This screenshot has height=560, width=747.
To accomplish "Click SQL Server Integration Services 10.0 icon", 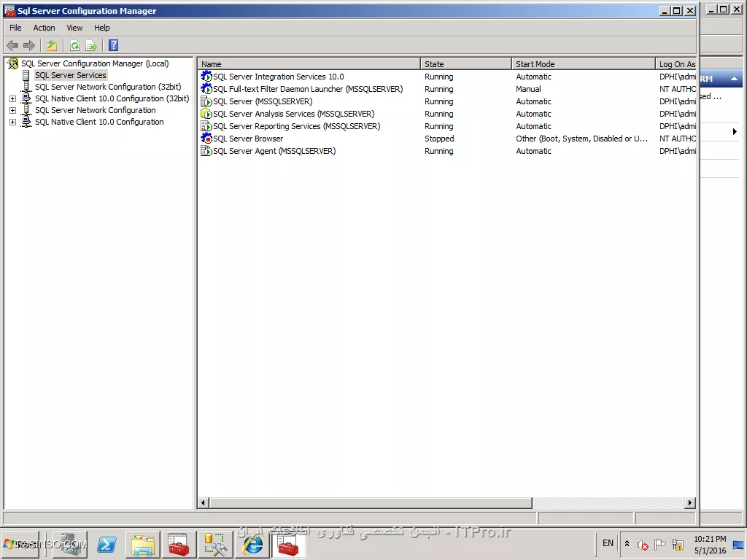I will [206, 77].
